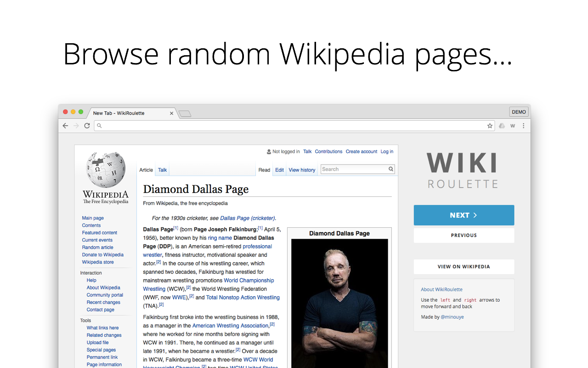Open Random article in the sidebar
Screen dimensions: 588x368
click(x=98, y=247)
